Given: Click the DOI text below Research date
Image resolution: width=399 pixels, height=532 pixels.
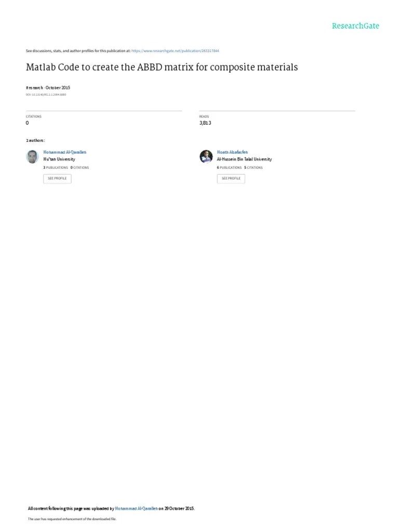Looking at the screenshot, I should [x=46, y=95].
